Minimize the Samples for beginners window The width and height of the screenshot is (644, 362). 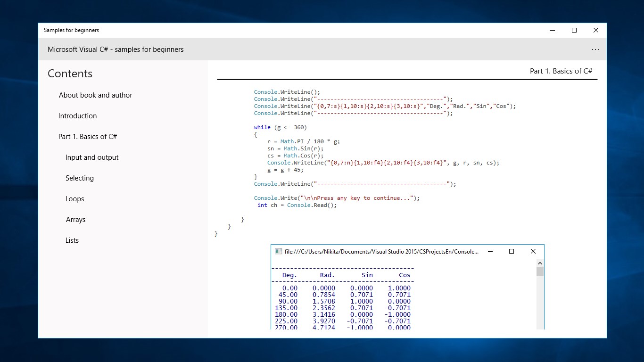click(552, 30)
